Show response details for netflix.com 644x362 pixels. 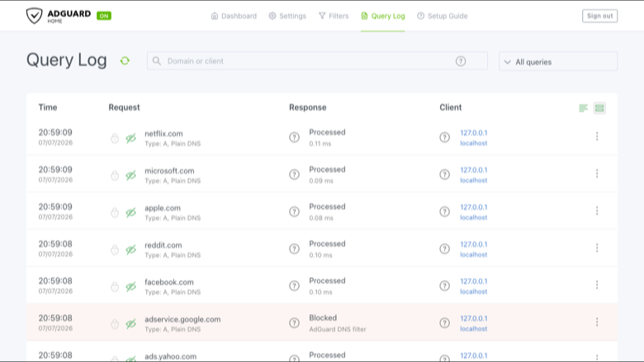[x=294, y=138]
